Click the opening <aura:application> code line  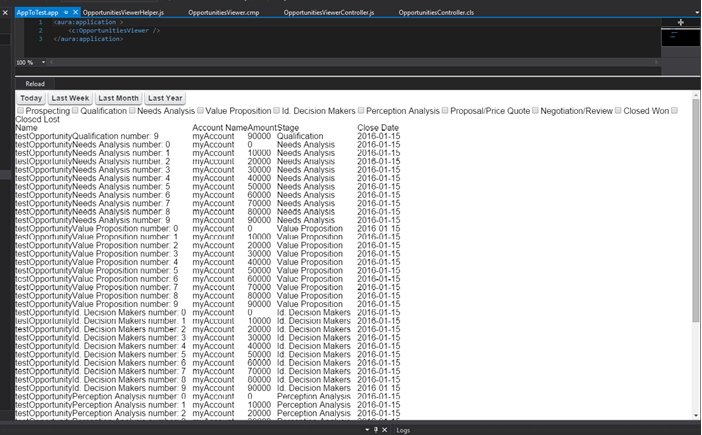[88, 22]
